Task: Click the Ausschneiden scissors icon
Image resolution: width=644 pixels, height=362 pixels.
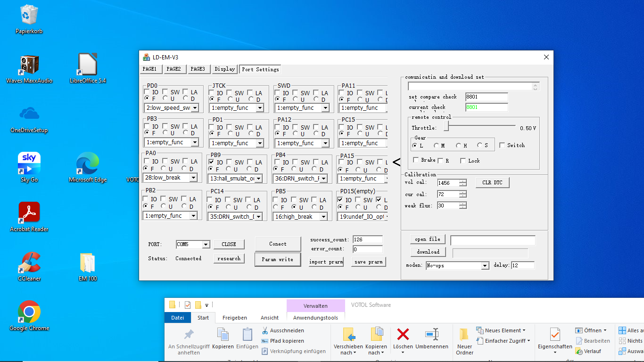Action: (x=265, y=330)
